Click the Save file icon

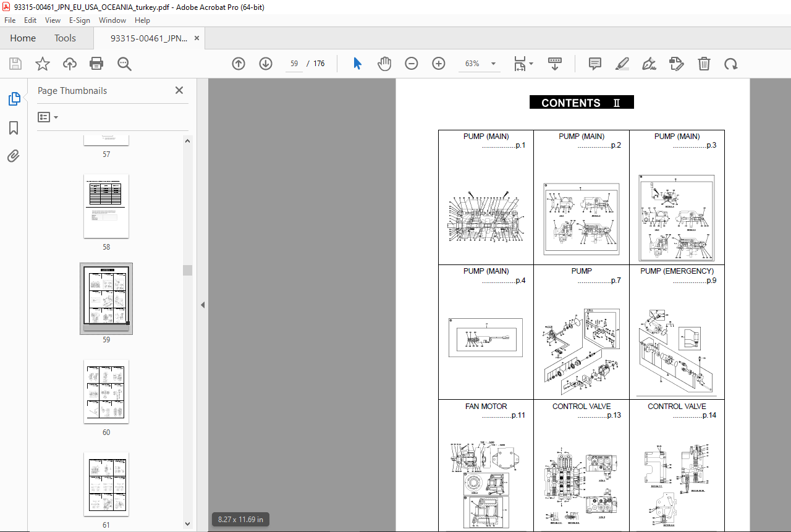[15, 64]
